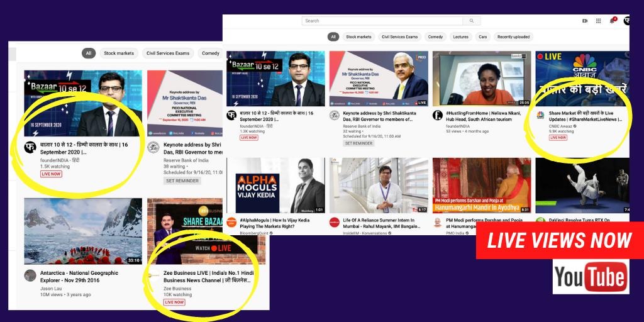
Task: Open 'Zee Business LIVE' video title
Action: [x=208, y=277]
